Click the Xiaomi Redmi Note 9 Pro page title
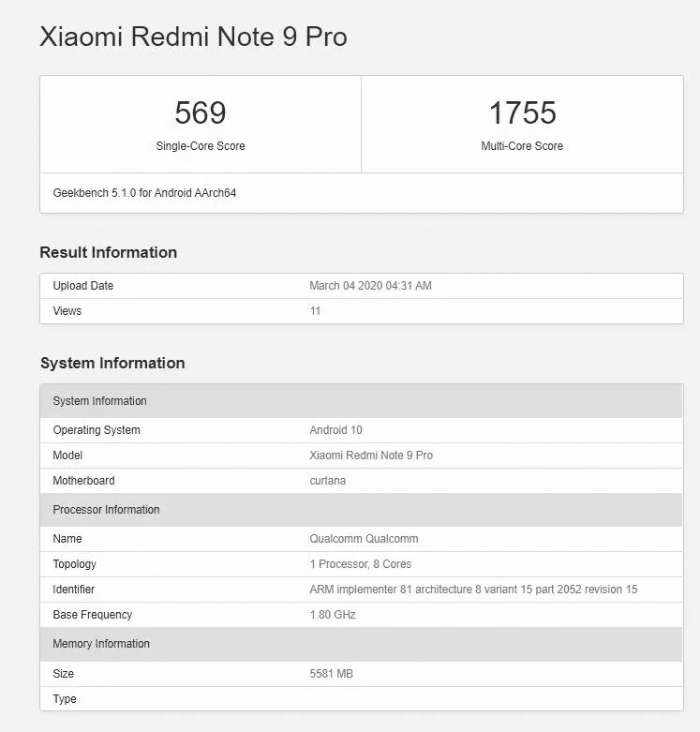The width and height of the screenshot is (700, 732). (193, 37)
